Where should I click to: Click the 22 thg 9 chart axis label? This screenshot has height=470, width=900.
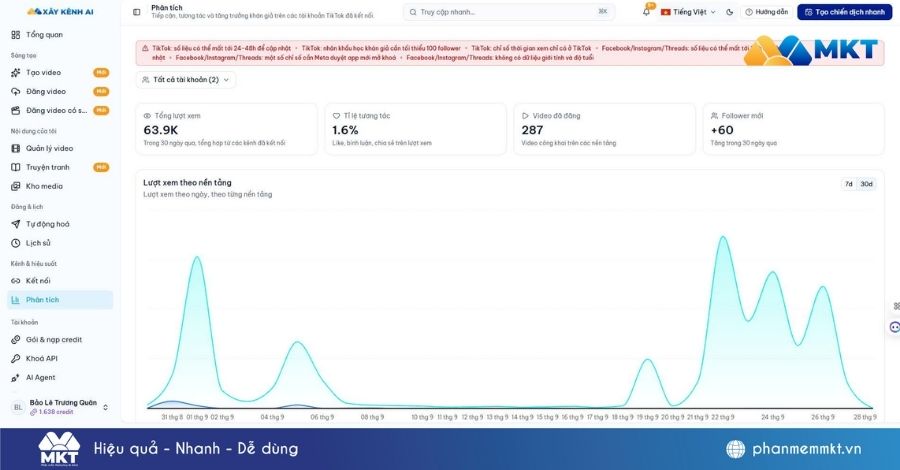click(723, 417)
